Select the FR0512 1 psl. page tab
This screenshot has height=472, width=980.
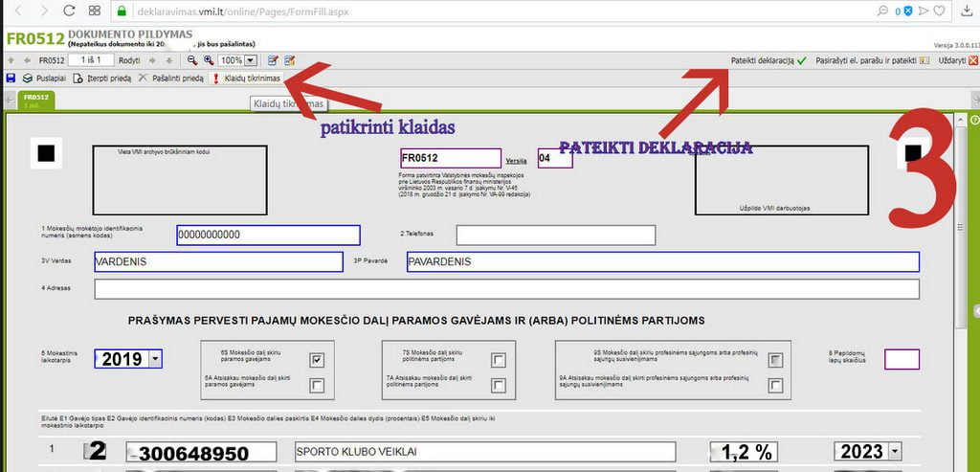tap(36, 100)
